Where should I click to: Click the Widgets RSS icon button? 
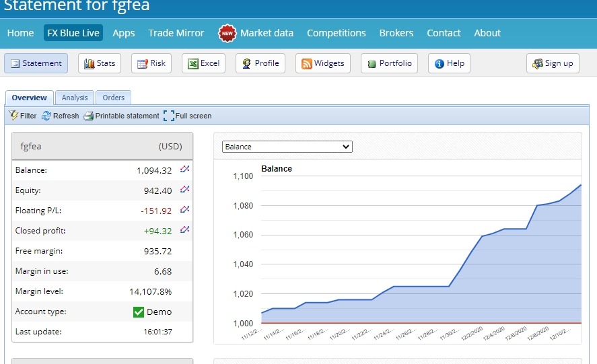(x=307, y=63)
